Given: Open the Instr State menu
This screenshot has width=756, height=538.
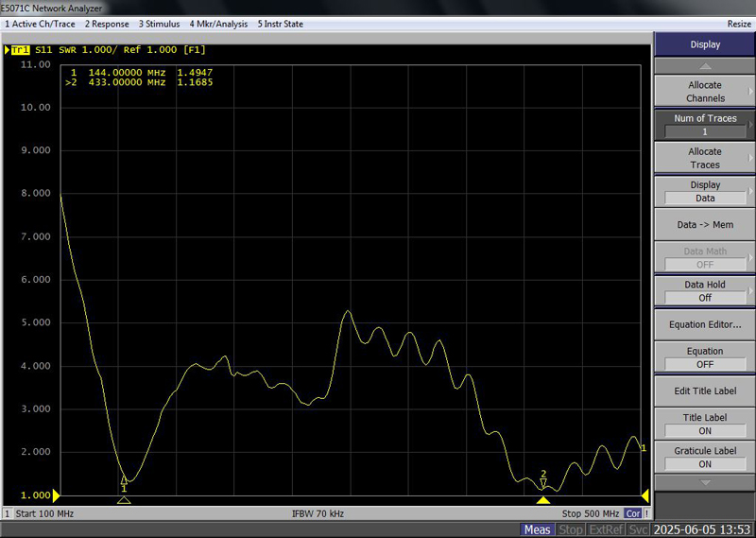Looking at the screenshot, I should pyautogui.click(x=280, y=25).
